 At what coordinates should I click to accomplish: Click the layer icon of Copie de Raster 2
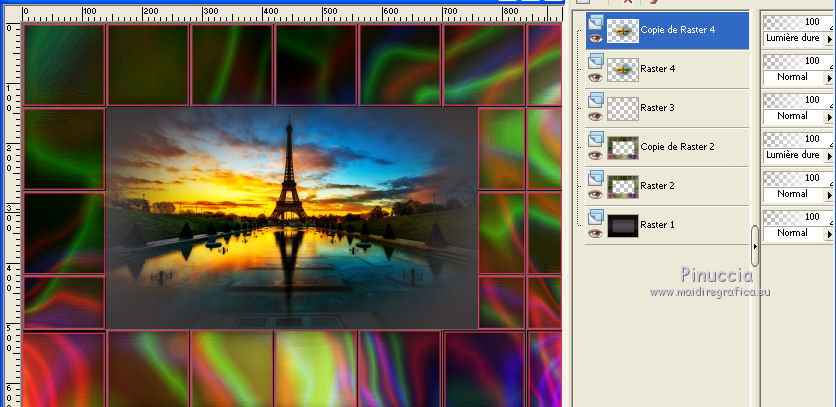[x=596, y=139]
